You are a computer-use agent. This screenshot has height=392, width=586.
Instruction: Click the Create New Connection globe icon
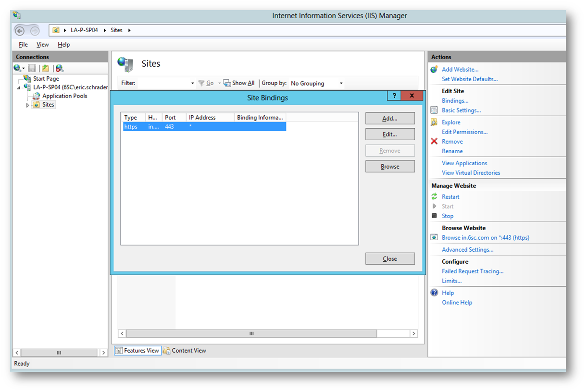pyautogui.click(x=17, y=68)
